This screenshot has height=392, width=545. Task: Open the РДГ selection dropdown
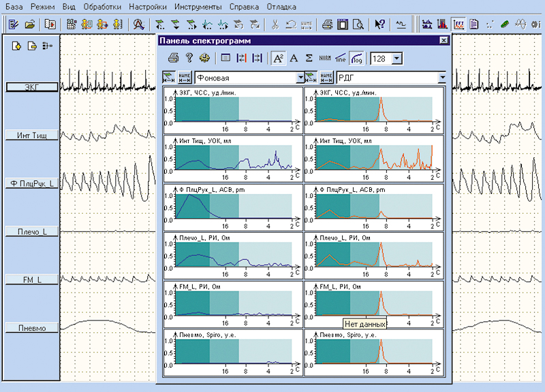(x=442, y=78)
